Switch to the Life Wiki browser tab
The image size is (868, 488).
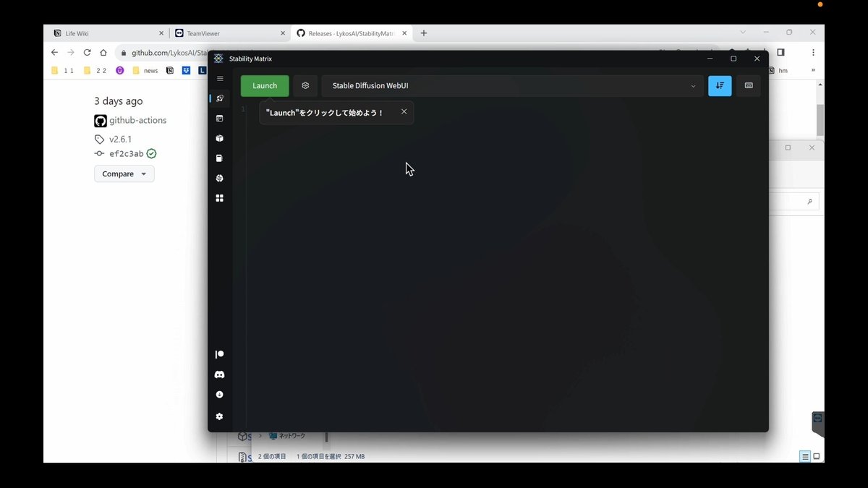click(109, 33)
